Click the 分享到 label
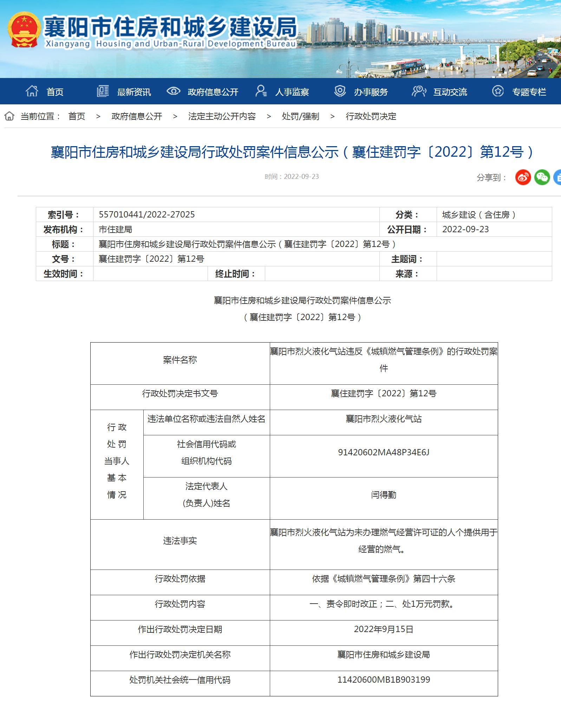Screen dimensions: 561x728 coord(491,177)
